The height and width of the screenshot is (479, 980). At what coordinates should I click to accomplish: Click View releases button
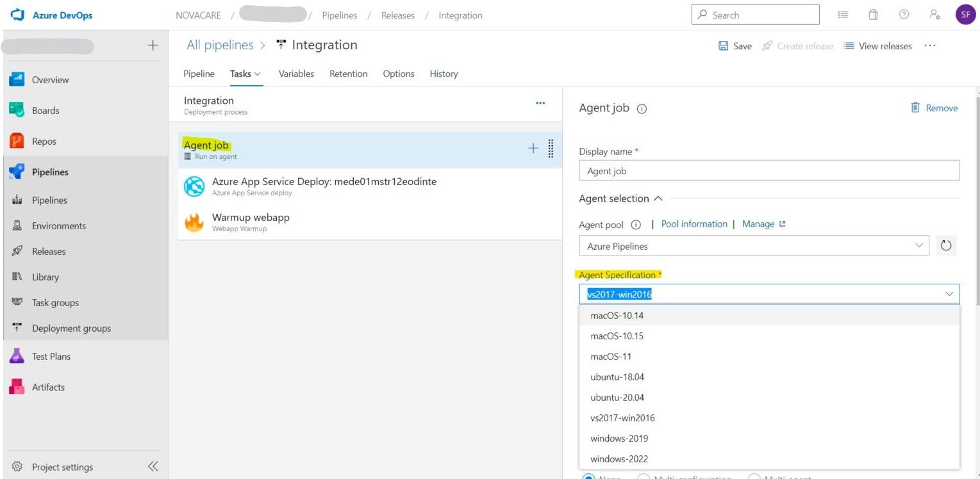point(877,46)
